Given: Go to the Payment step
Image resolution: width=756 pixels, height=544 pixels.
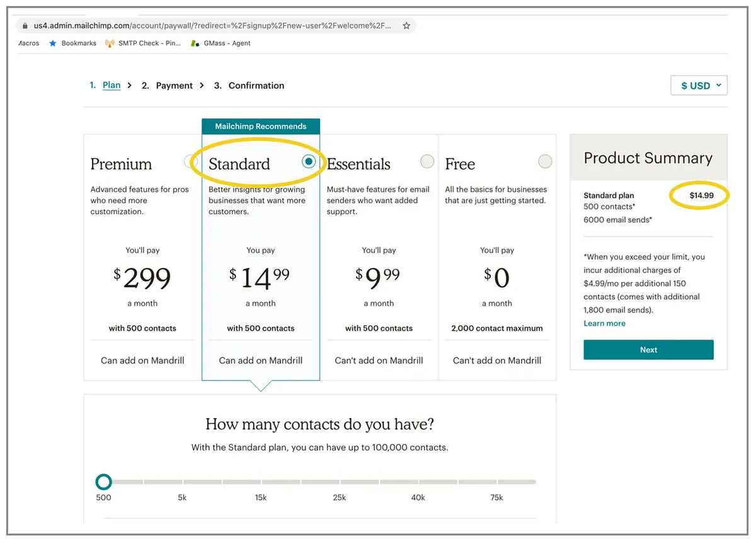Looking at the screenshot, I should 174,86.
